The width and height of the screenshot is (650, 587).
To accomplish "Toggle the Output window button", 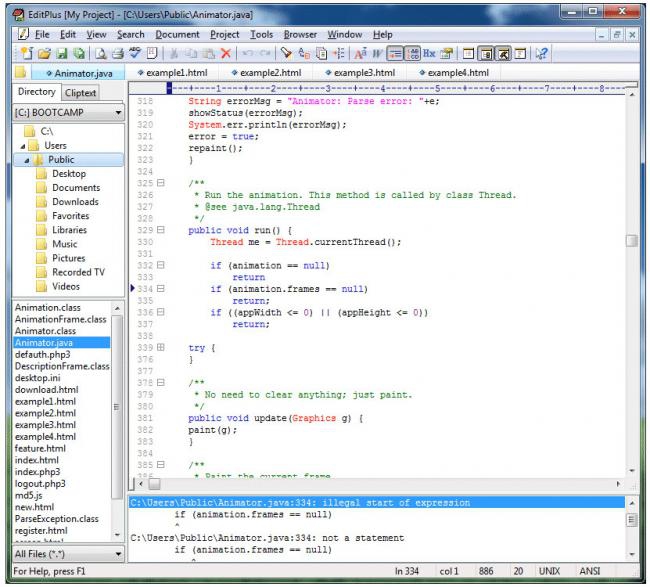I will click(x=503, y=53).
